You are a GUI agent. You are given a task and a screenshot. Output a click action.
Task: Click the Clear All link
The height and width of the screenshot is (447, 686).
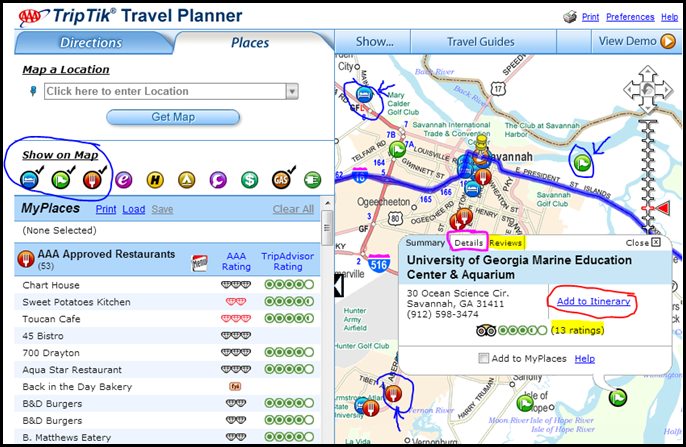(293, 210)
